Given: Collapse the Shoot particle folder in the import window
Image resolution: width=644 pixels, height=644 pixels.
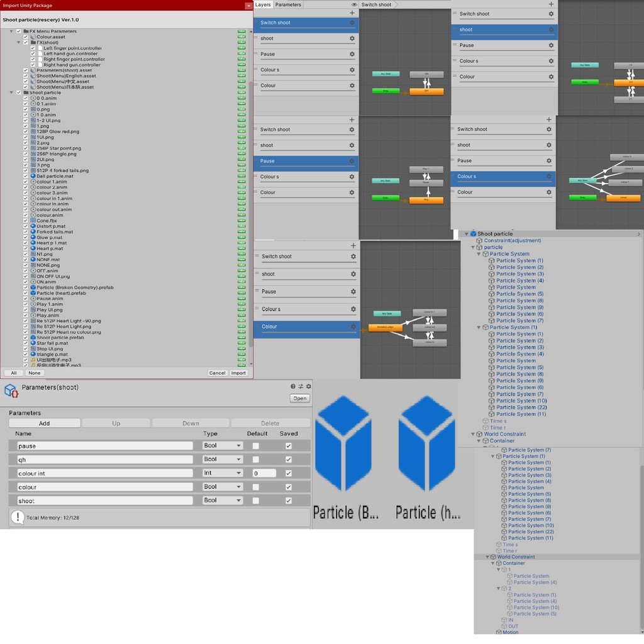Looking at the screenshot, I should coord(11,92).
